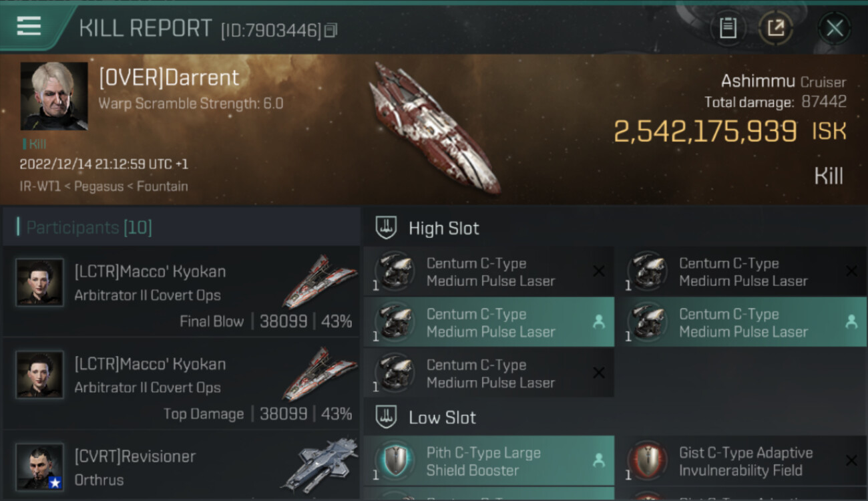The image size is (868, 501).
Task: Click the High Slot section icon
Action: point(387,228)
